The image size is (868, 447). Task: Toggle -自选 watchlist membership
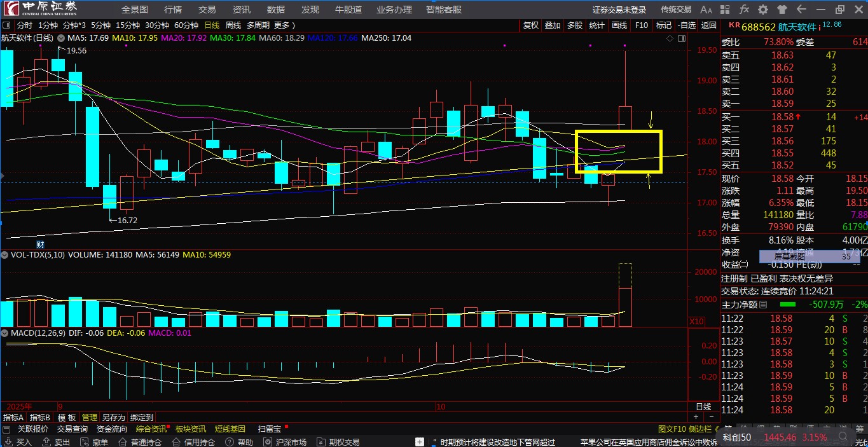(686, 25)
